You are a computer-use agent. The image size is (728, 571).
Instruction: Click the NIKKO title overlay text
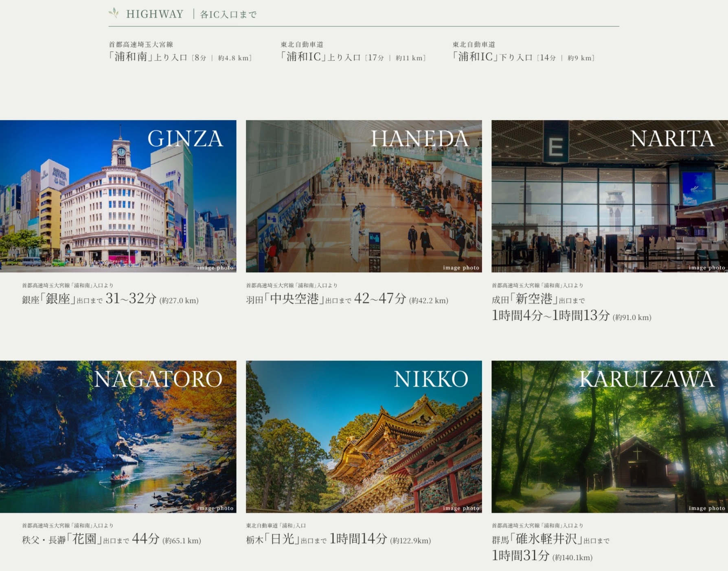coord(431,379)
